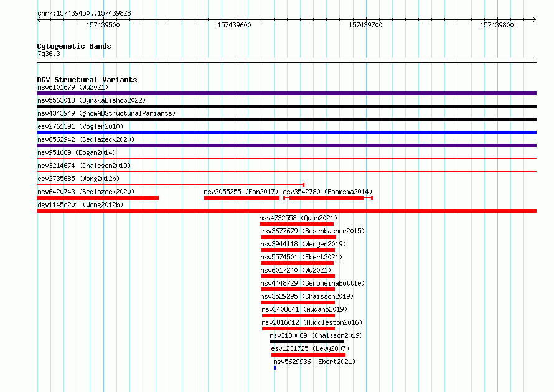Click the black bar under nsv4343949 (gnomADStructuralVariants)
Image resolution: width=554 pixels, height=392 pixels.
[286, 119]
